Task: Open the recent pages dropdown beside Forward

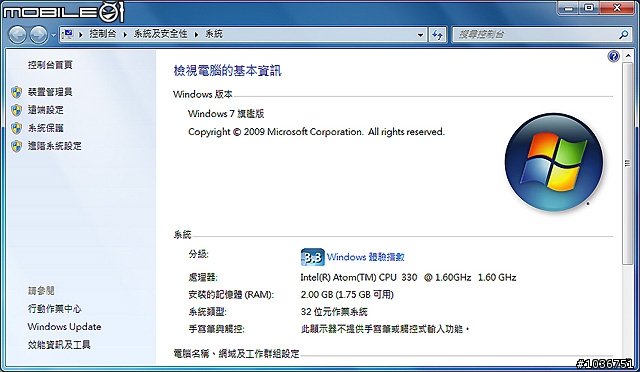Action: [53, 36]
